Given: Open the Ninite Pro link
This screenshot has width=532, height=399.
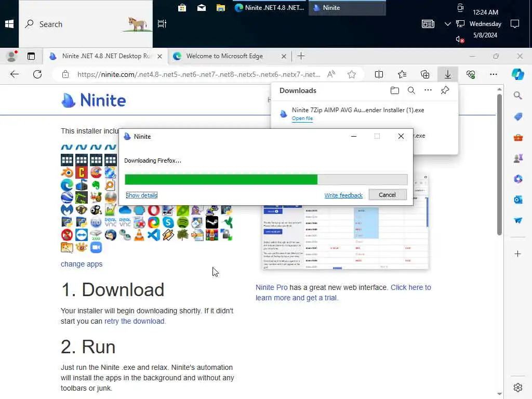Looking at the screenshot, I should tap(271, 287).
